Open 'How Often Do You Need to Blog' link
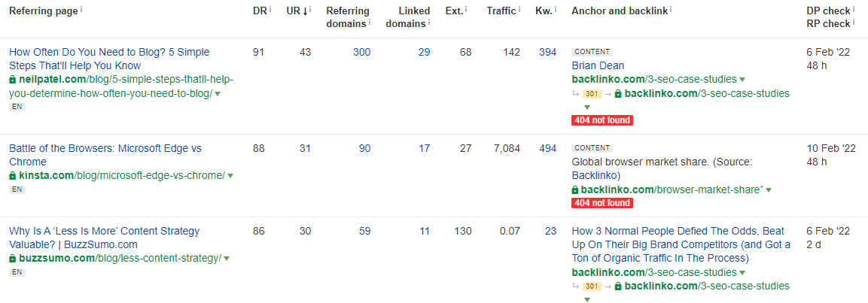 click(110, 59)
